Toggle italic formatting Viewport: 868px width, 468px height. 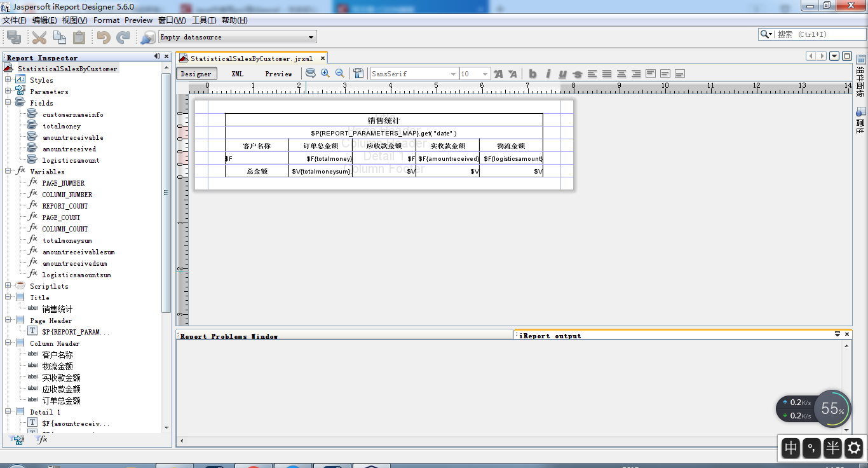point(548,74)
